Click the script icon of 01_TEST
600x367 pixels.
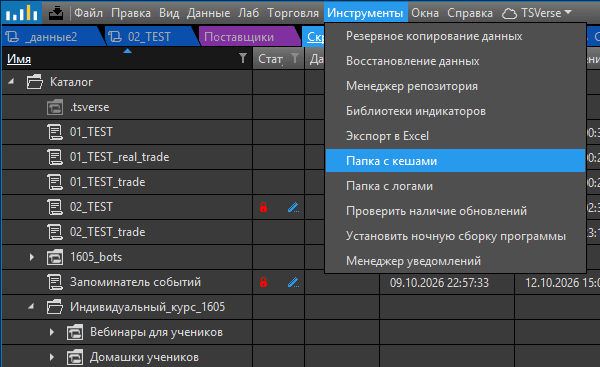coord(55,132)
